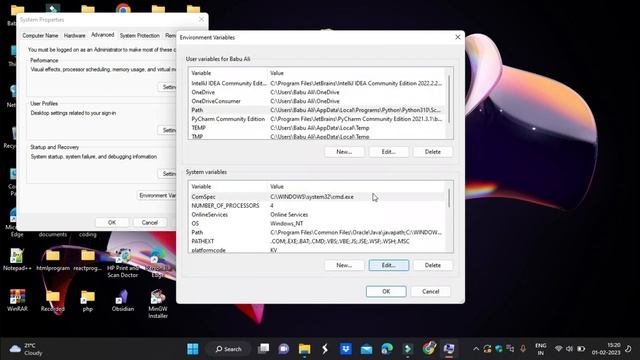Open the WinRAR desktop shortcut
This screenshot has width=640, height=360.
(x=17, y=300)
